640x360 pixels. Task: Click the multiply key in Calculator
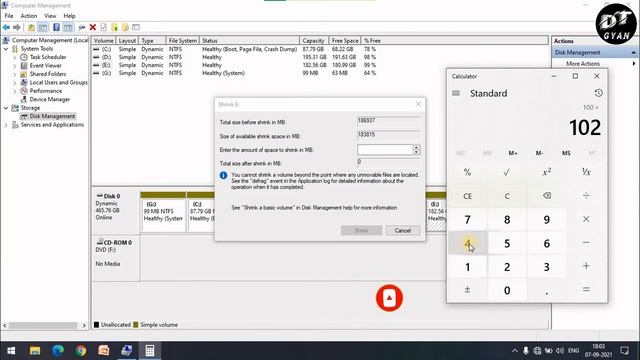click(586, 219)
